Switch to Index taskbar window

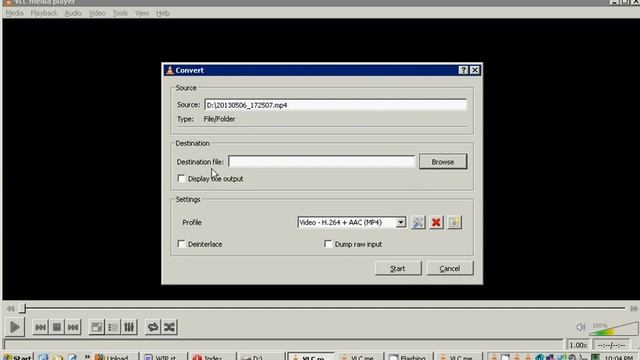coord(211,357)
